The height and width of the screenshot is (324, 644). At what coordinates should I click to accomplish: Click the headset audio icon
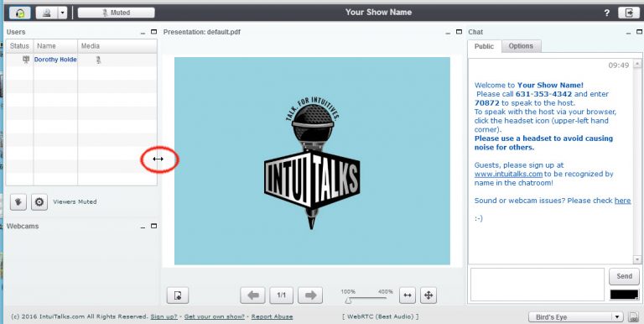click(x=19, y=13)
